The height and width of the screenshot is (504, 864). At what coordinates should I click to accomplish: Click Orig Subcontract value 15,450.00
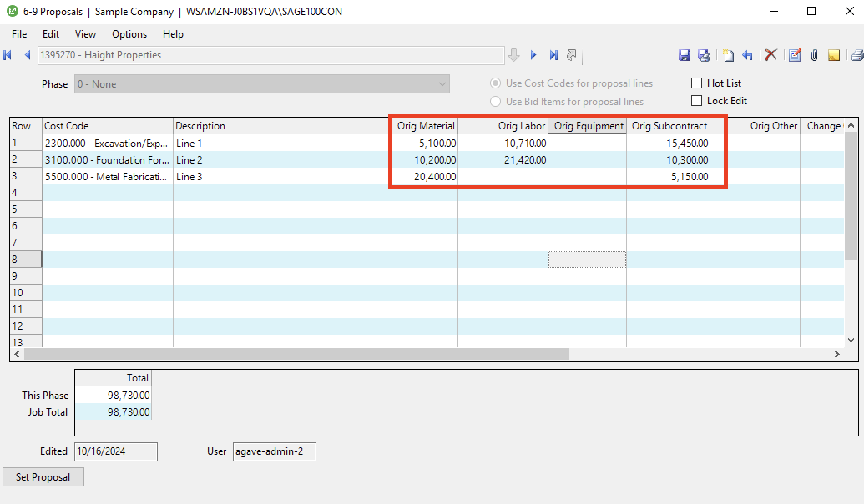[x=668, y=143]
